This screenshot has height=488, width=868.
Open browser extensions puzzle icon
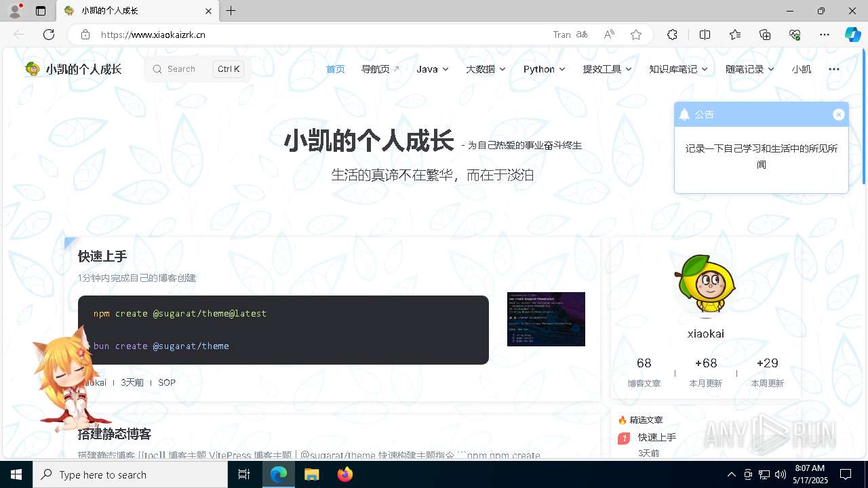point(672,35)
